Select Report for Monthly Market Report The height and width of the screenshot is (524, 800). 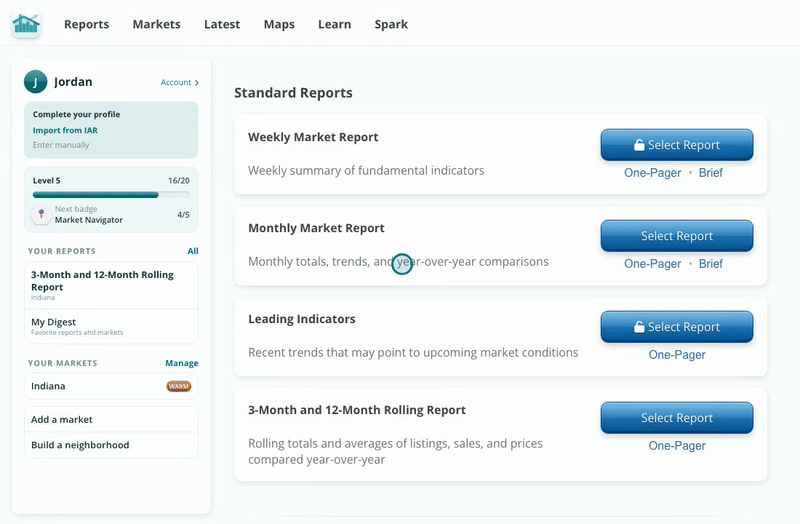click(x=677, y=236)
